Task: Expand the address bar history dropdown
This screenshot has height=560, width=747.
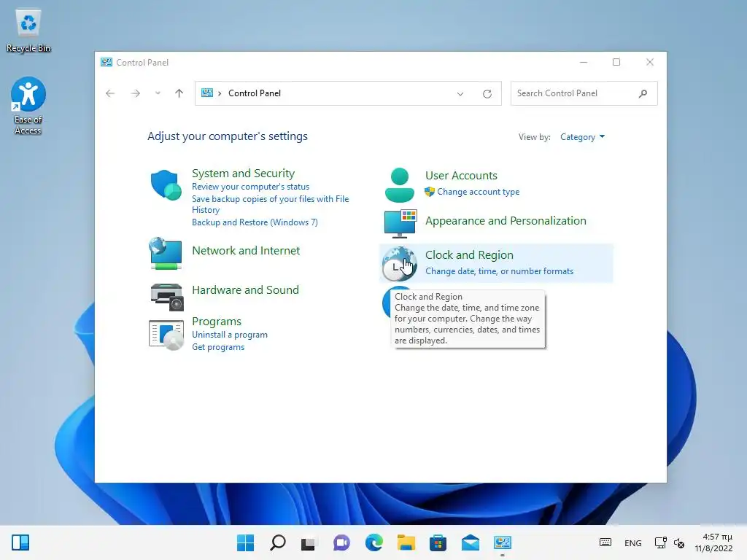Action: (460, 94)
